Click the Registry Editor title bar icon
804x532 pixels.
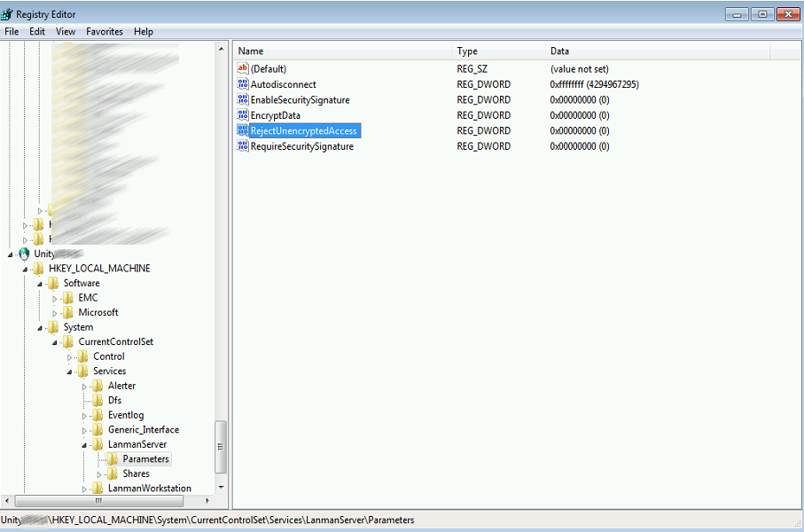7,14
